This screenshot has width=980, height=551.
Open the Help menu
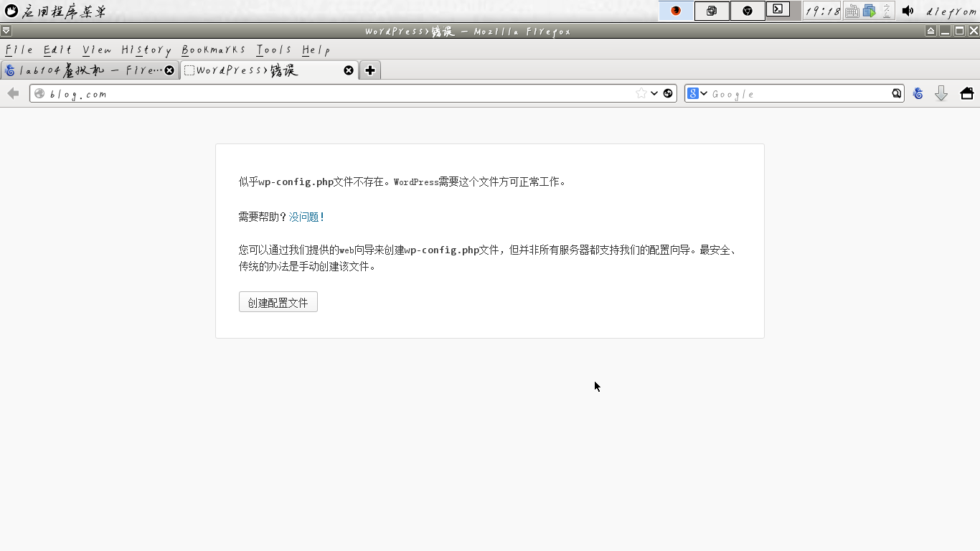click(x=316, y=50)
